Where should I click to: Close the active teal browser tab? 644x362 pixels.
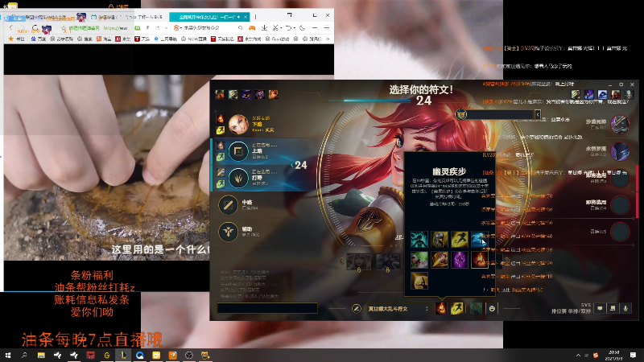[246, 17]
